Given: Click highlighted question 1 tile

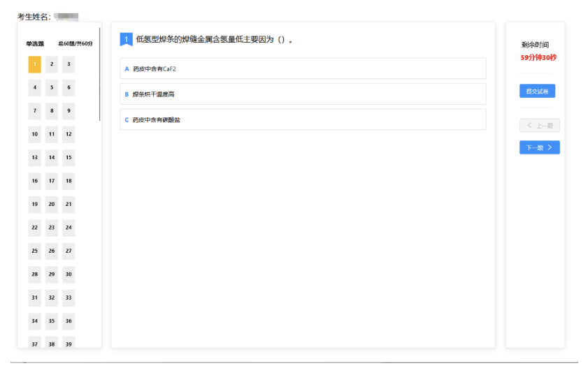Looking at the screenshot, I should 34,65.
